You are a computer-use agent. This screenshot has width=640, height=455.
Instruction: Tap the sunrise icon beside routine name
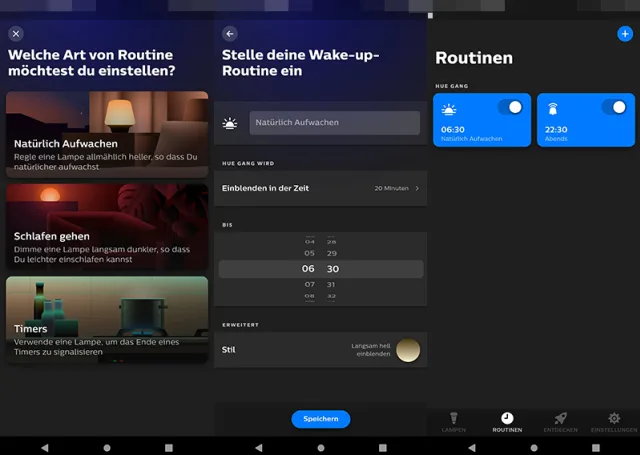(x=230, y=123)
